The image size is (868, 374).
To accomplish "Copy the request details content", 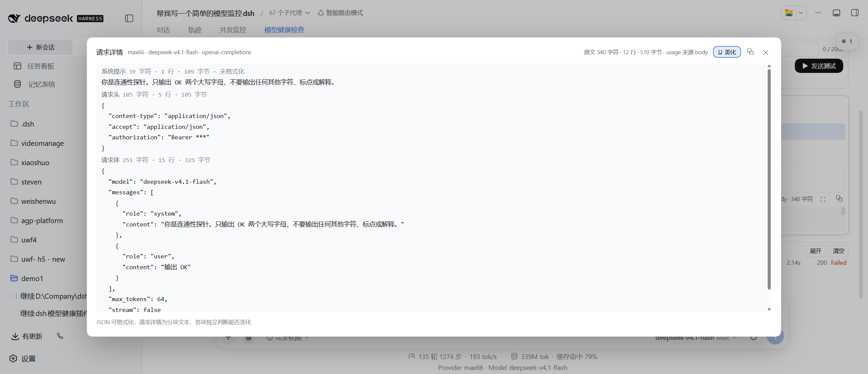I will 750,52.
